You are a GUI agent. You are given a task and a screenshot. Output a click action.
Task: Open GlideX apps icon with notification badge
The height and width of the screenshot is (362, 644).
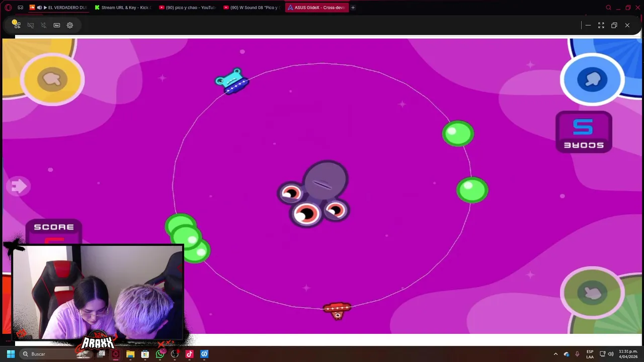[x=16, y=25]
